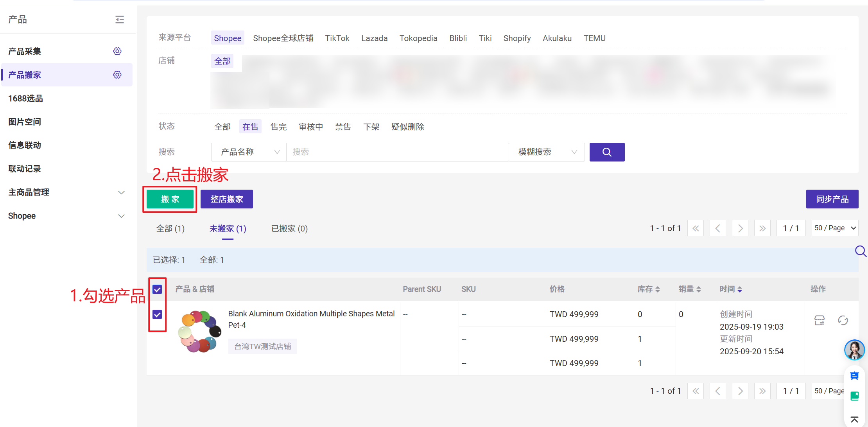Open the 模糊搜索 match mode dropdown
The image size is (868, 427).
(547, 152)
